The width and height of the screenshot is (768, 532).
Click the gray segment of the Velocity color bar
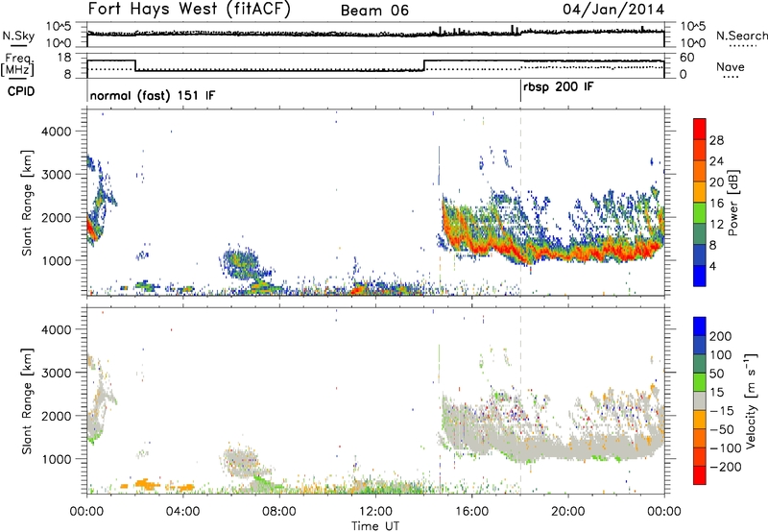coord(700,401)
